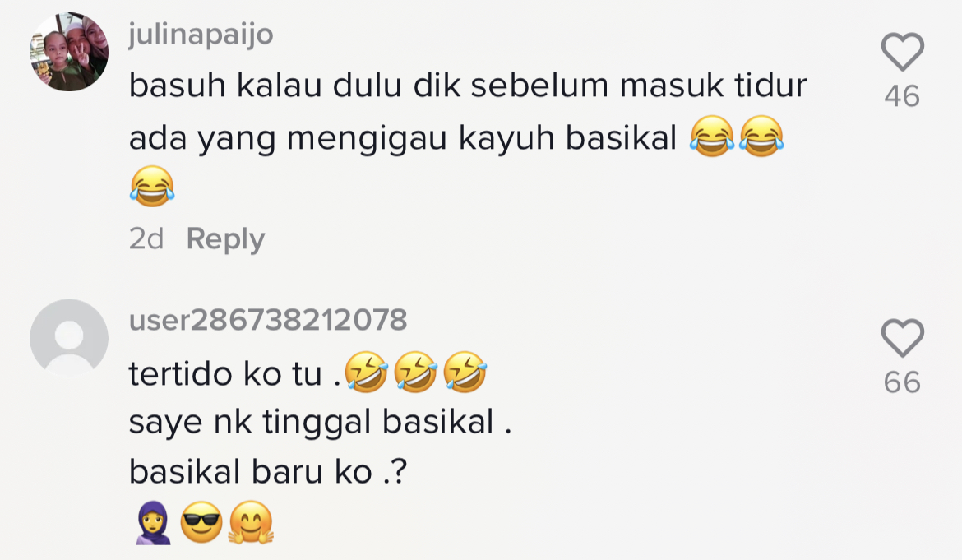Select the "basuh kalau dulu dik" comment line
Image resolution: width=962 pixels, height=560 pixels.
pos(467,86)
